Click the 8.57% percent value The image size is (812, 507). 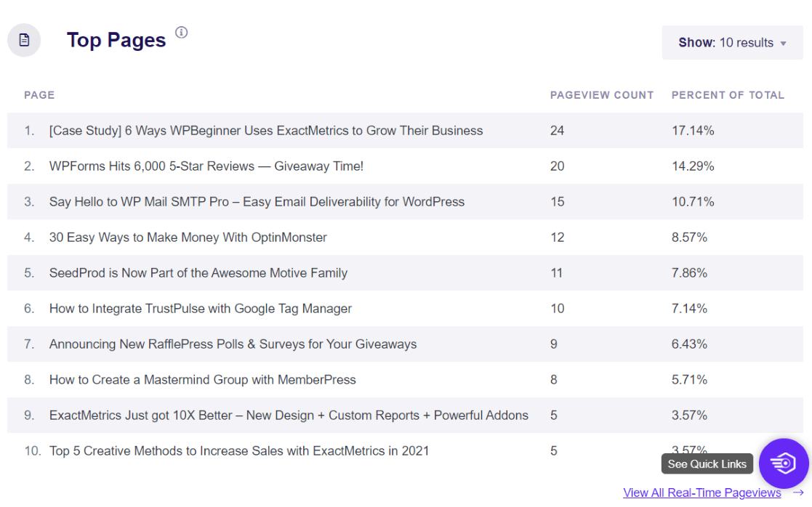[689, 238]
